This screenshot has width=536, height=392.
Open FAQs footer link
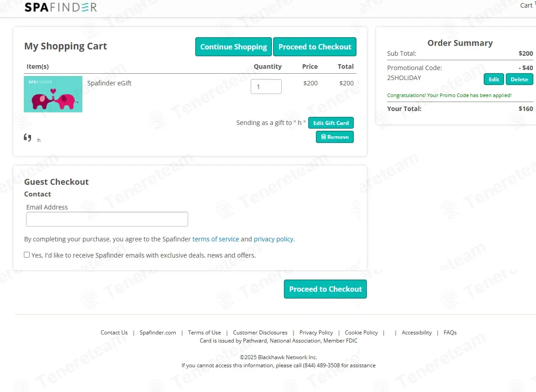pos(450,333)
